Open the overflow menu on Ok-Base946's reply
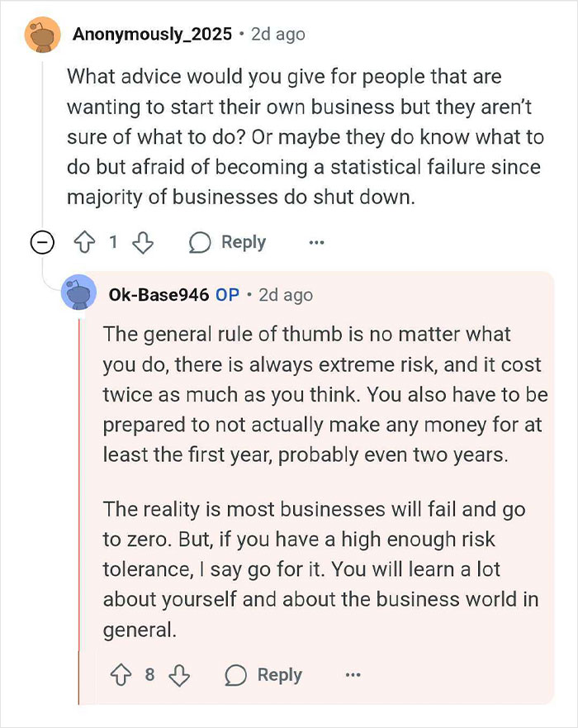Image resolution: width=578 pixels, height=728 pixels. 353,675
